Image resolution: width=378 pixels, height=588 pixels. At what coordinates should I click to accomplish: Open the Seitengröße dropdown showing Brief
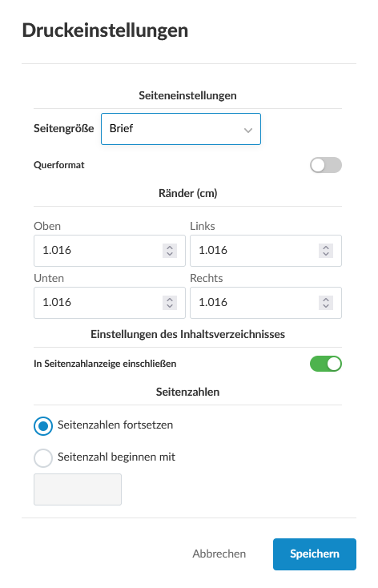coord(181,129)
